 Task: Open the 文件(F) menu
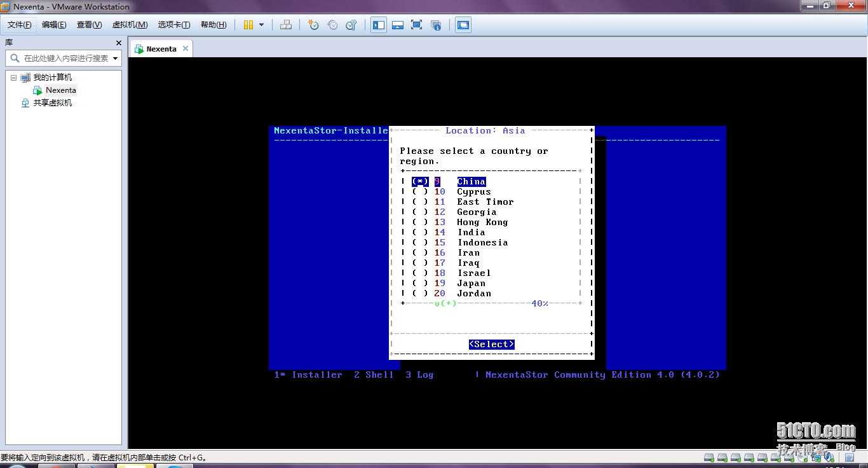(20, 25)
